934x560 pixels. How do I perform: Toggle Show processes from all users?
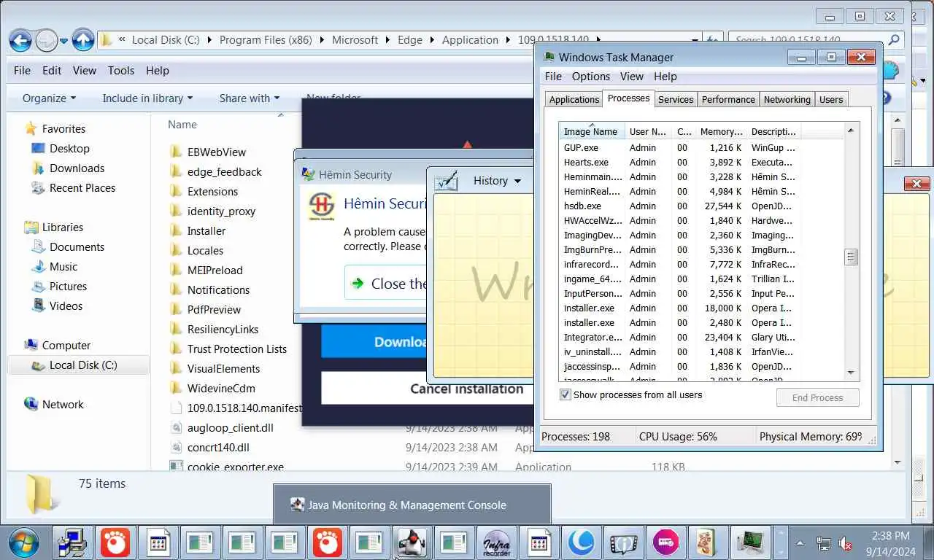tap(565, 394)
